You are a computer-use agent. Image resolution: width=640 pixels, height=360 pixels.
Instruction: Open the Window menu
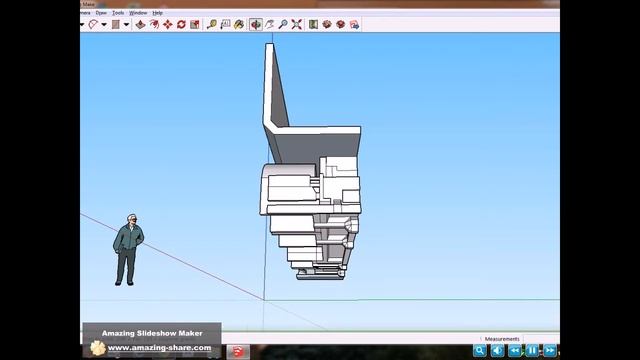(138, 13)
